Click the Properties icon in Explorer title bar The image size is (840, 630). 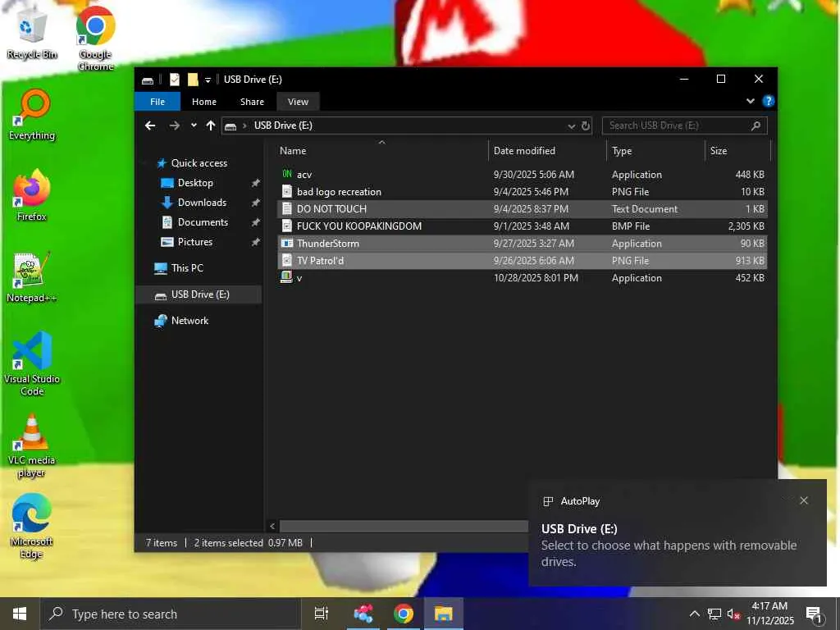click(x=175, y=80)
